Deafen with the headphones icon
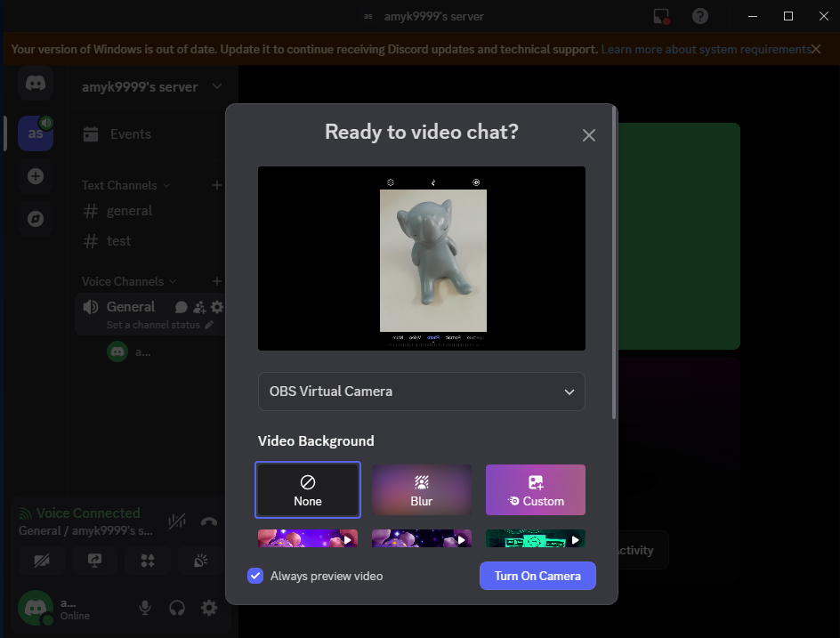 [177, 608]
